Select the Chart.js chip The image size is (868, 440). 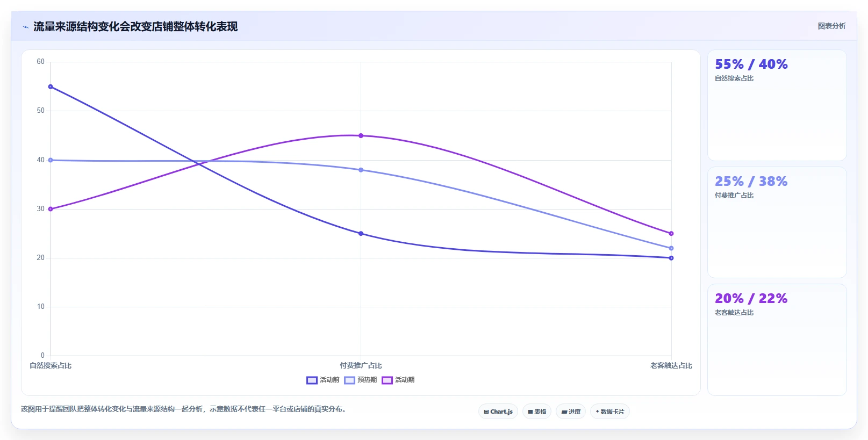[498, 412]
